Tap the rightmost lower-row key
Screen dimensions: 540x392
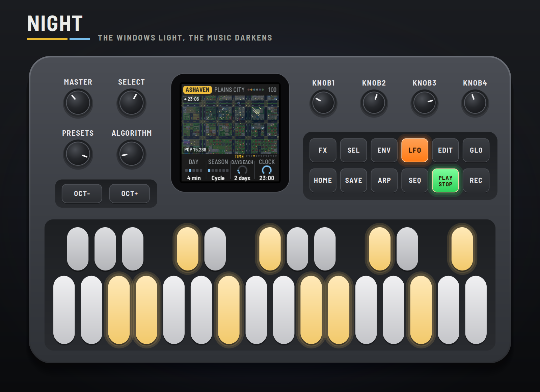pos(476,310)
